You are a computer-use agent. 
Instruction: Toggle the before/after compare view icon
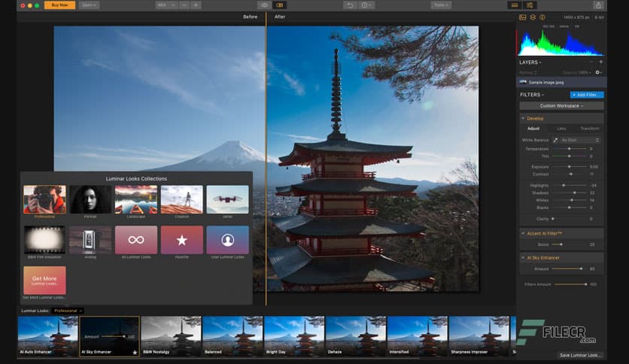click(x=280, y=5)
